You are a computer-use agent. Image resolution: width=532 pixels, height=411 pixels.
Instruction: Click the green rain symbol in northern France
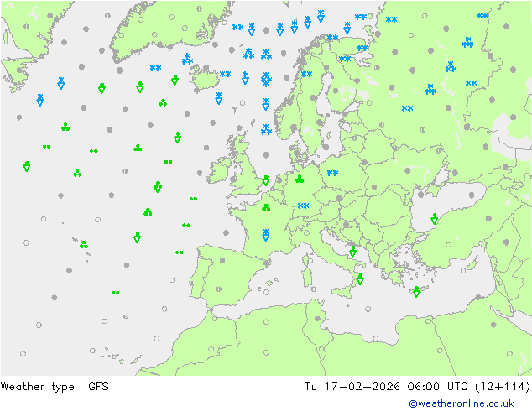click(x=266, y=207)
